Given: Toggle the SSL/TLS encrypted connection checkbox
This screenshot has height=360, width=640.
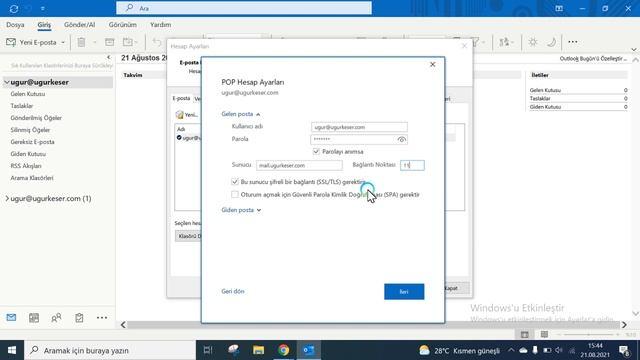Looking at the screenshot, I should click(x=235, y=182).
